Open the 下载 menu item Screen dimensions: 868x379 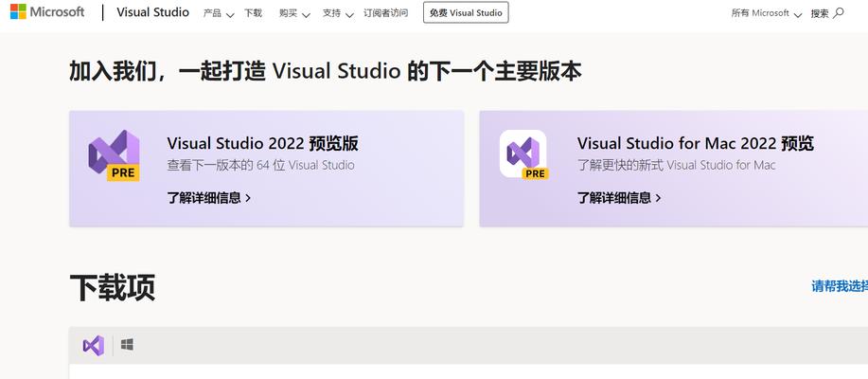pyautogui.click(x=253, y=12)
